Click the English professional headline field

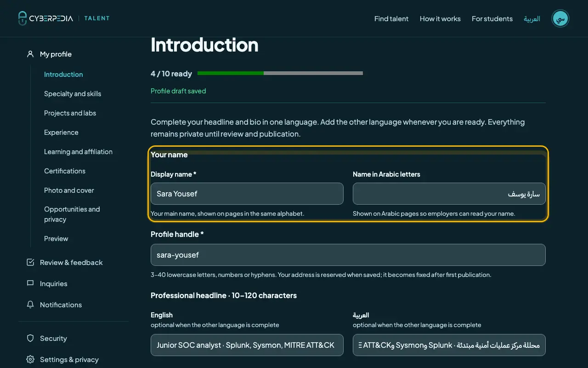click(247, 345)
